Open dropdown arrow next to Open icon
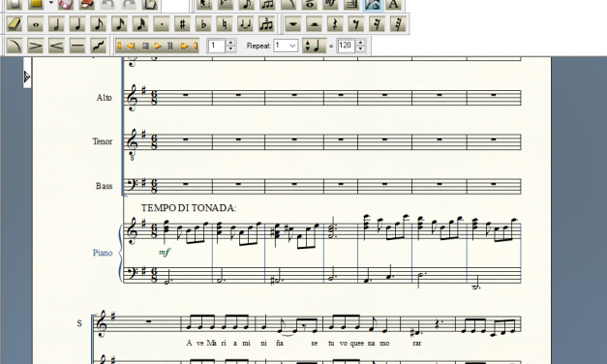 (51, 3)
